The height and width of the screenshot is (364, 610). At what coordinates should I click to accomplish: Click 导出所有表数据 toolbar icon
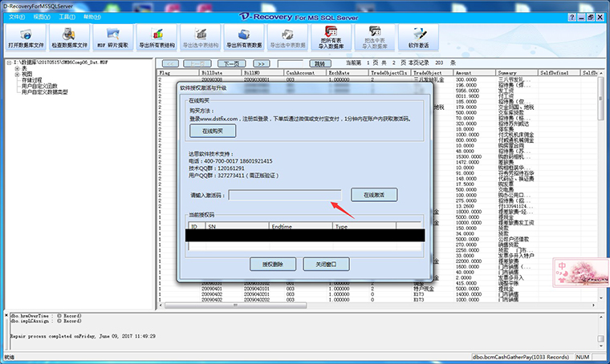pyautogui.click(x=244, y=38)
